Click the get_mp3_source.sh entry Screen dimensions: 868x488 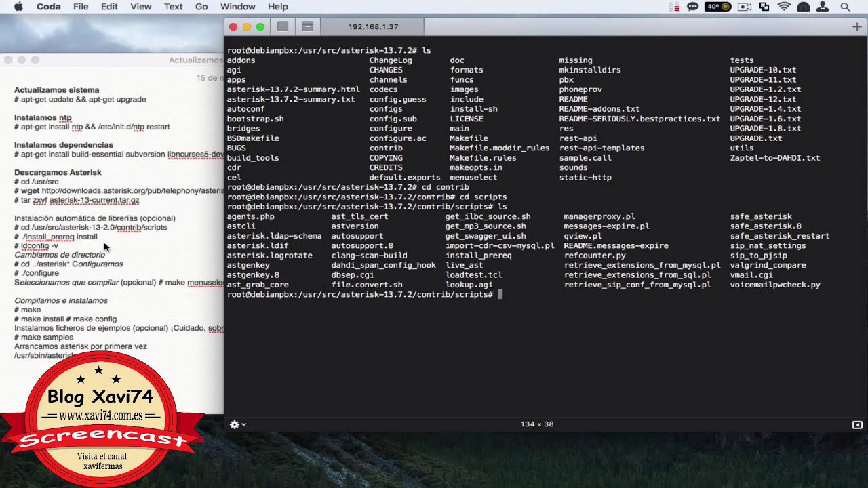tap(486, 226)
